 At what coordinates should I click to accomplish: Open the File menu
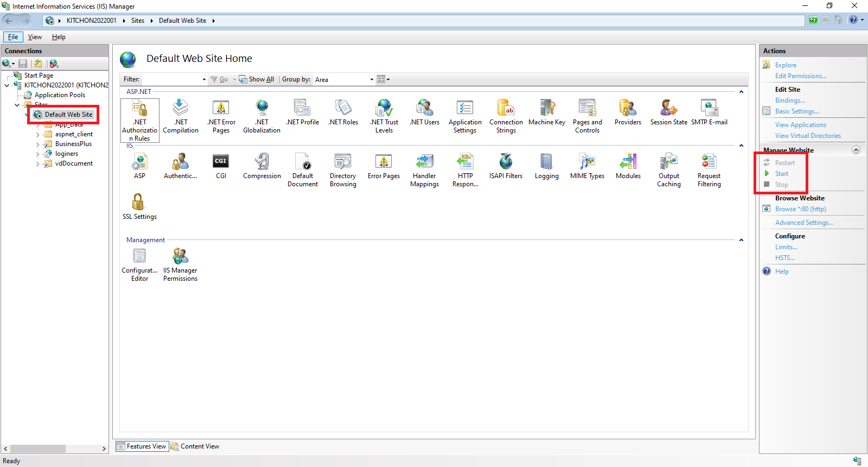[13, 37]
